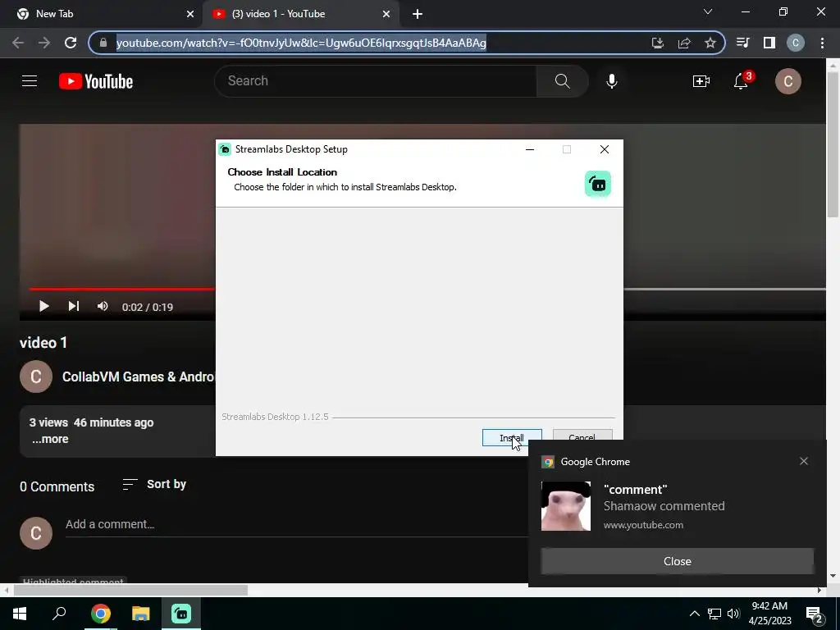The width and height of the screenshot is (840, 630).
Task: Dismiss the Chrome notification with X
Action: pyautogui.click(x=804, y=461)
